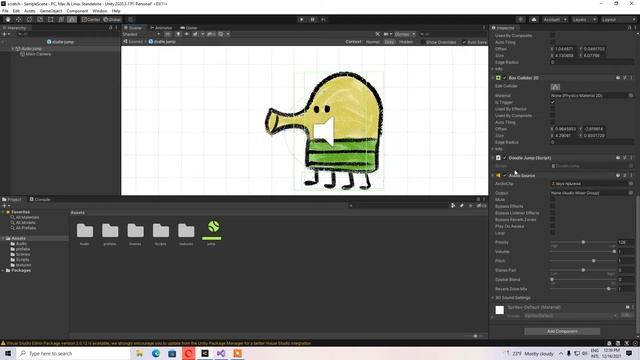The width and height of the screenshot is (640, 360).
Task: Click the Play button to start the game
Action: point(302,20)
